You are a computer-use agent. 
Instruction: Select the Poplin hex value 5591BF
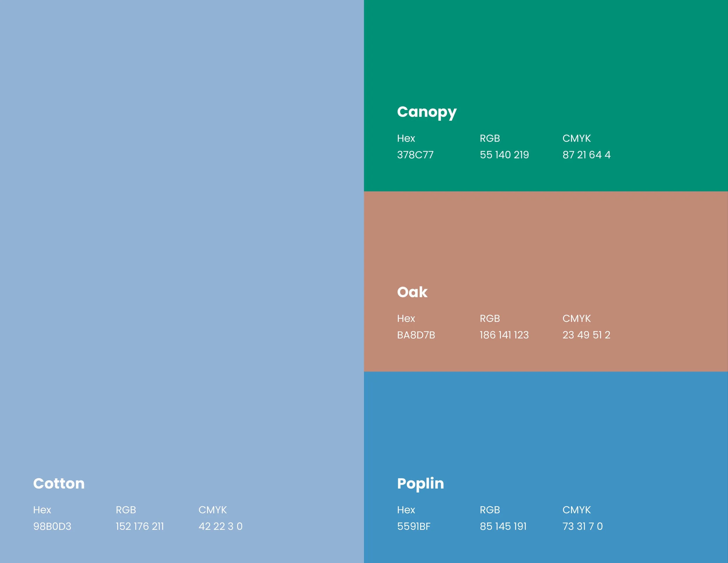pos(413,526)
